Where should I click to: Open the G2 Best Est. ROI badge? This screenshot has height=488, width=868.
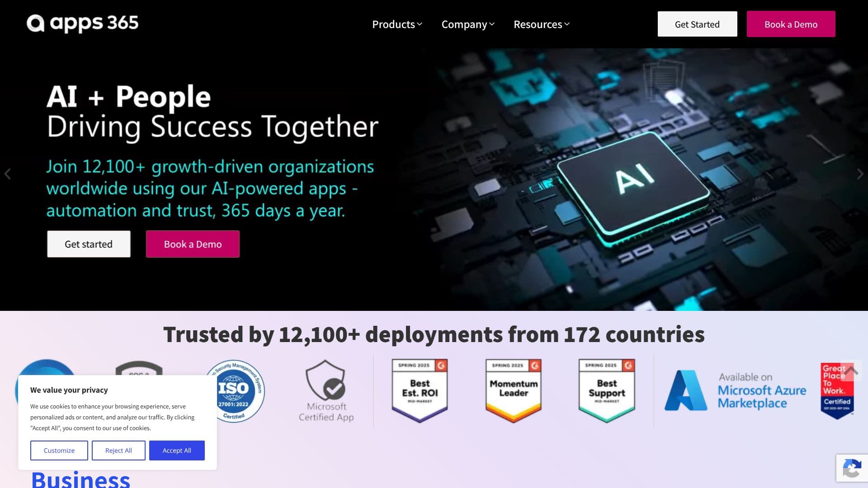(x=420, y=391)
